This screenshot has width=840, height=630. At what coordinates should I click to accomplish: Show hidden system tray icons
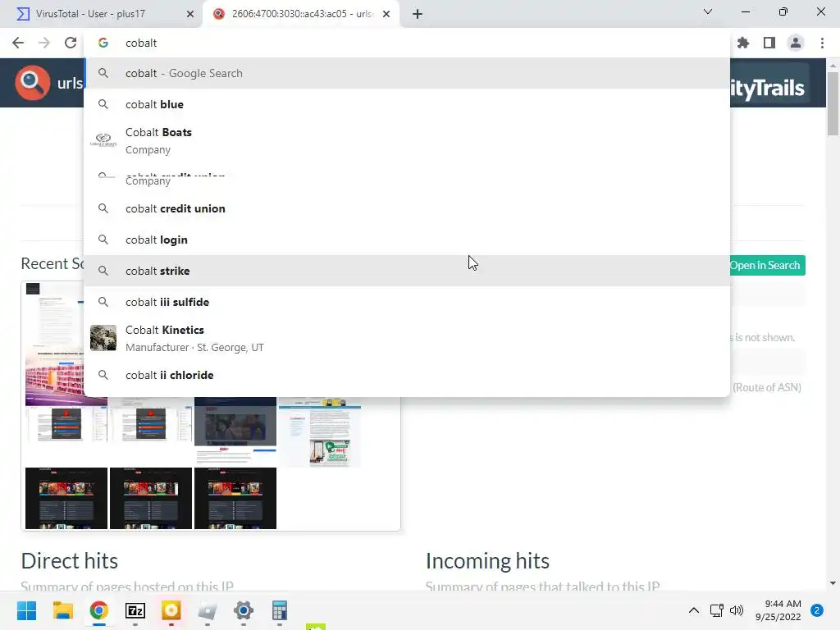click(694, 610)
